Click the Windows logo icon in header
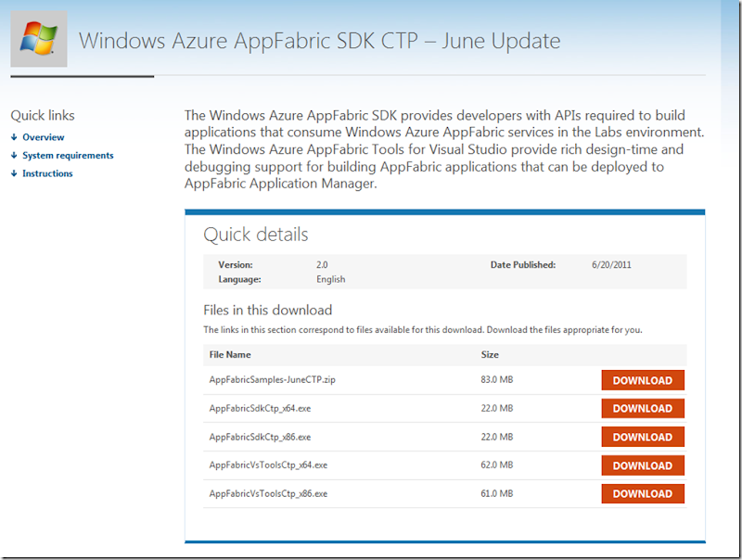 (39, 39)
